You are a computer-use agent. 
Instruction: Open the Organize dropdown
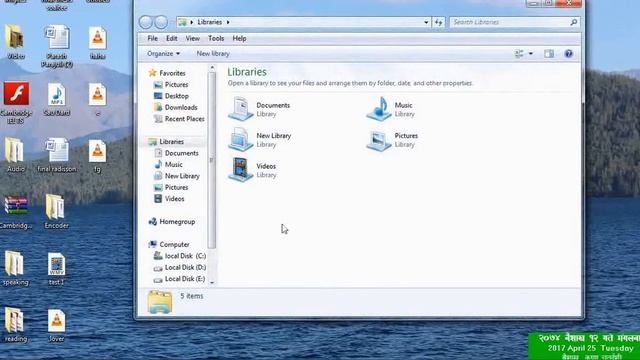pyautogui.click(x=163, y=53)
